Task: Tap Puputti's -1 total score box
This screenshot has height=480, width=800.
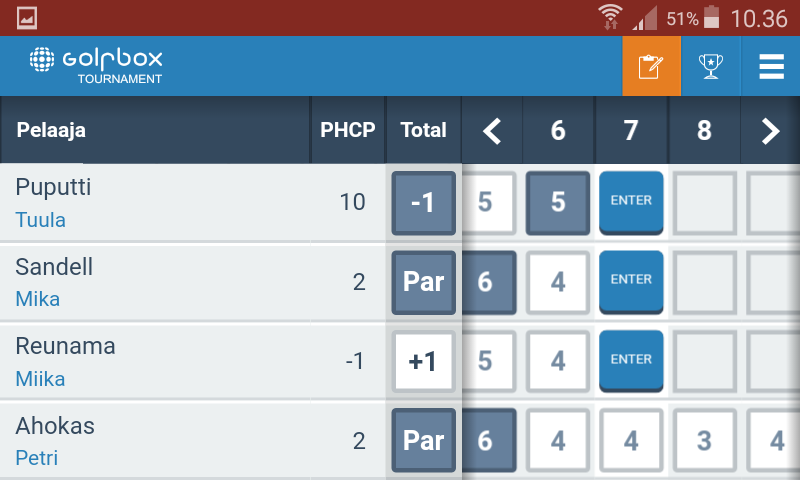Action: coord(423,203)
